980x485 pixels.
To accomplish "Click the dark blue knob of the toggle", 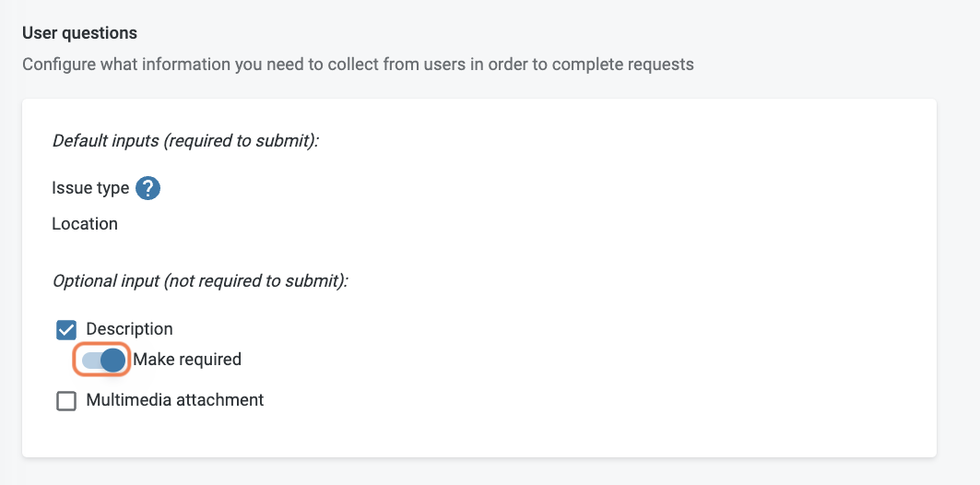I will tap(112, 360).
